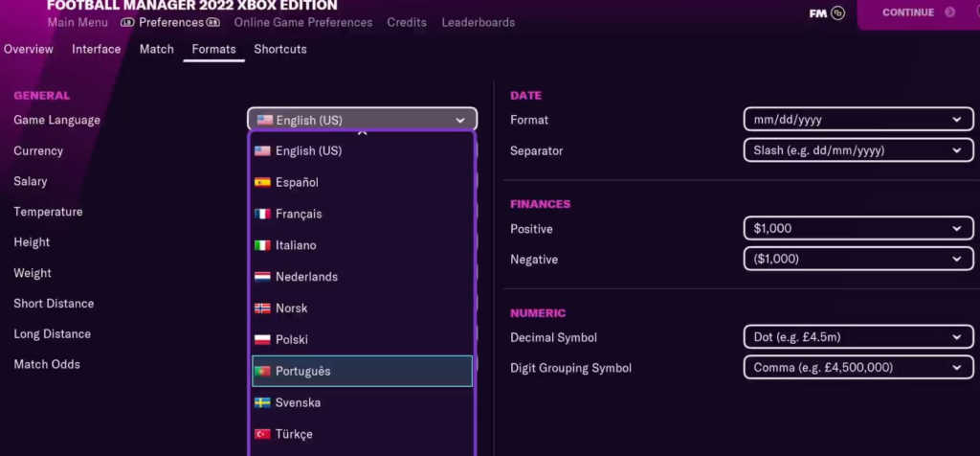
Task: Click the France flag icon
Action: [x=262, y=214]
